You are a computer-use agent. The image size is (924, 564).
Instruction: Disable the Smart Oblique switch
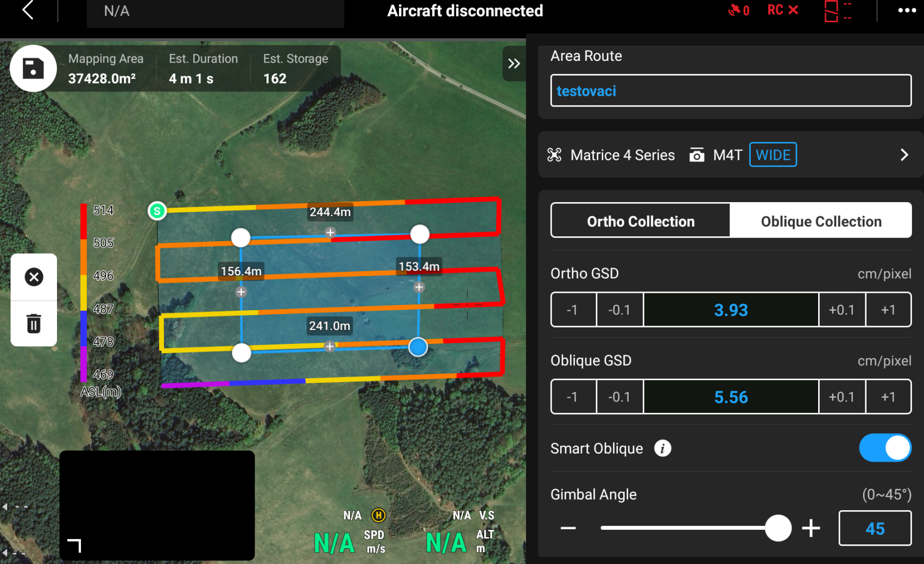coord(884,448)
